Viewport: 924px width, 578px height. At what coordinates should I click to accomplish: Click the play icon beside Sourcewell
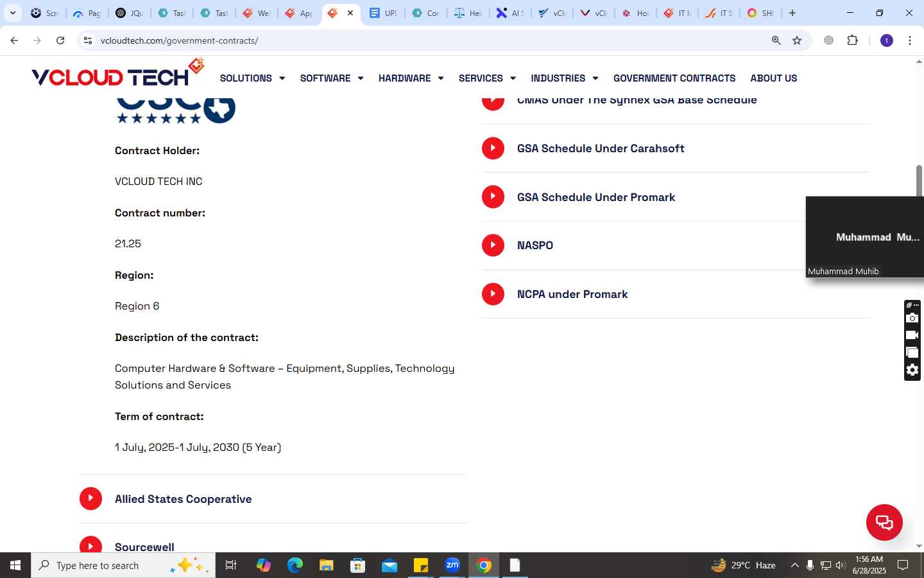coord(90,545)
